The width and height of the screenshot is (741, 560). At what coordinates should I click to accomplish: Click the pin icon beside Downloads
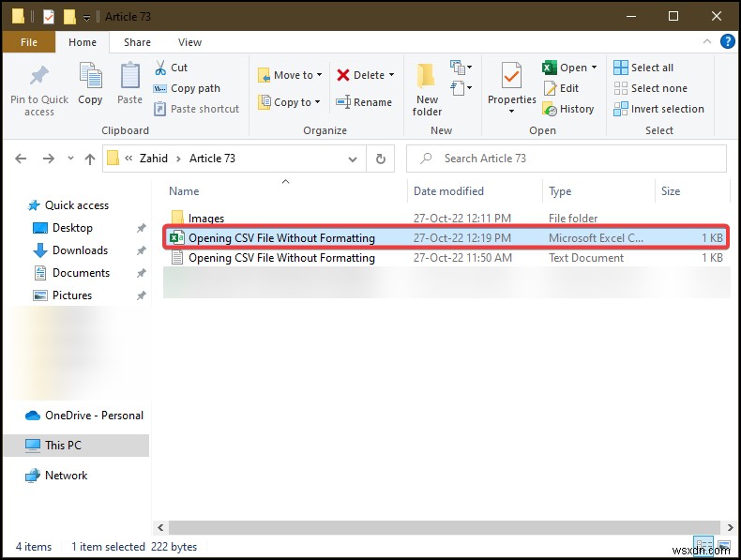141,250
